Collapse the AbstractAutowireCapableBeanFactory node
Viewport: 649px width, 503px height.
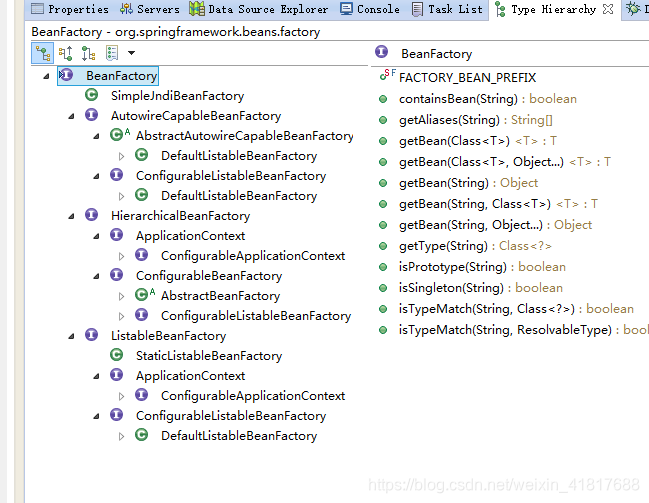(x=96, y=136)
